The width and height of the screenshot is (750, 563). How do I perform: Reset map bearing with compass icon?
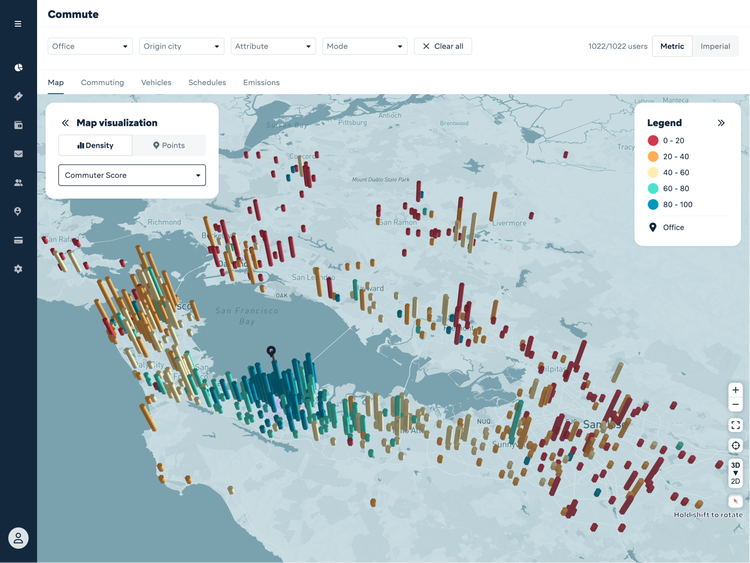(736, 501)
